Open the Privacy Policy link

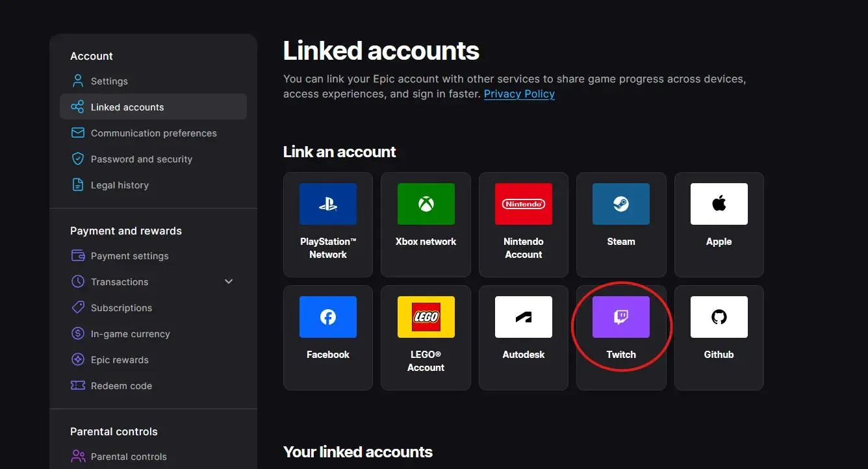coord(519,94)
